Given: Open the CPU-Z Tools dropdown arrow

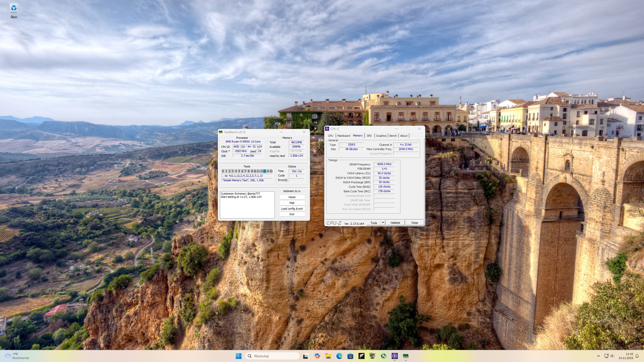Looking at the screenshot, I should pyautogui.click(x=383, y=223).
